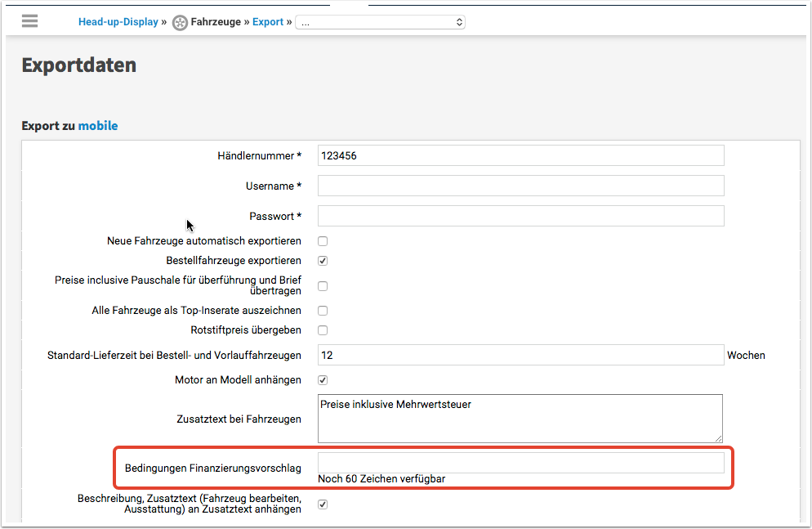Enable Neue Fahrzeuge automatisch exportieren checkbox
The image size is (812, 529).
pyautogui.click(x=323, y=241)
